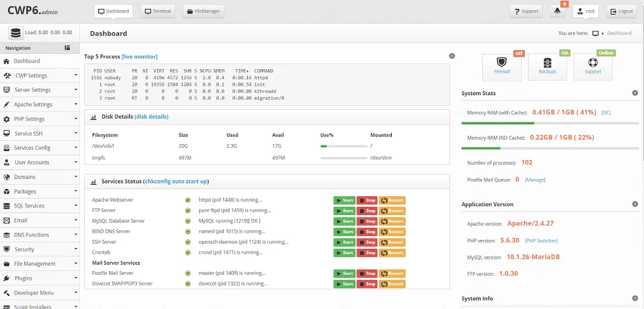Click the System Stats gear icon
Screen dimensions: 644x309
tap(635, 93)
